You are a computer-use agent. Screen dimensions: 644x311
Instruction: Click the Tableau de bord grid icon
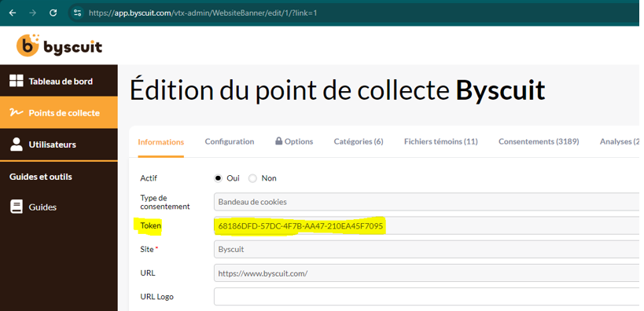tap(17, 81)
